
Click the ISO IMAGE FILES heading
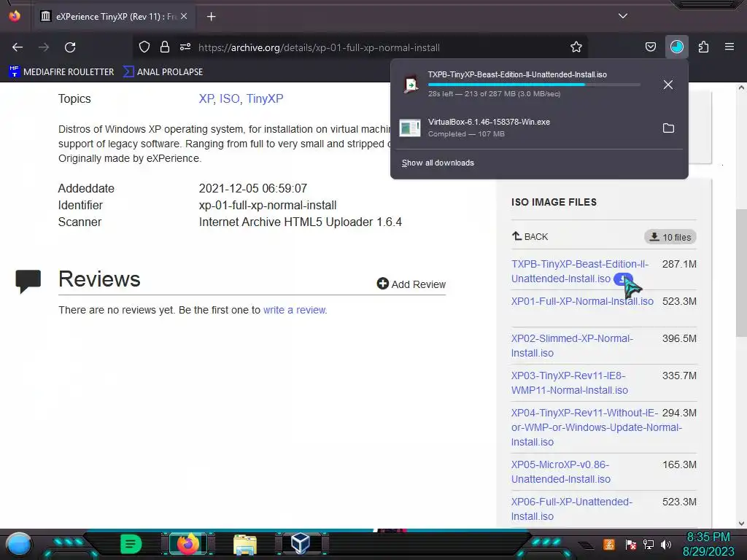click(x=554, y=202)
